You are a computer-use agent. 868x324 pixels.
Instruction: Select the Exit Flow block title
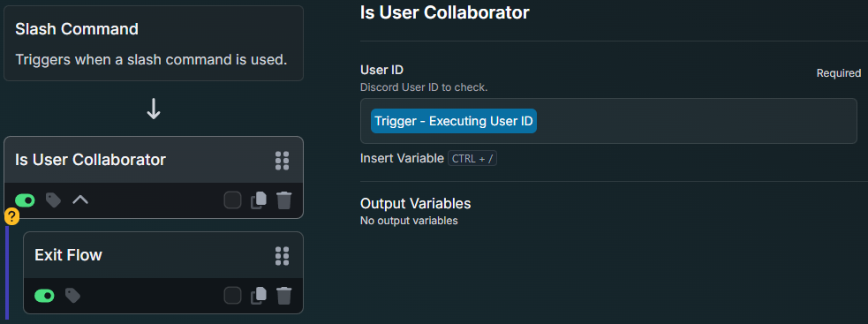point(68,255)
